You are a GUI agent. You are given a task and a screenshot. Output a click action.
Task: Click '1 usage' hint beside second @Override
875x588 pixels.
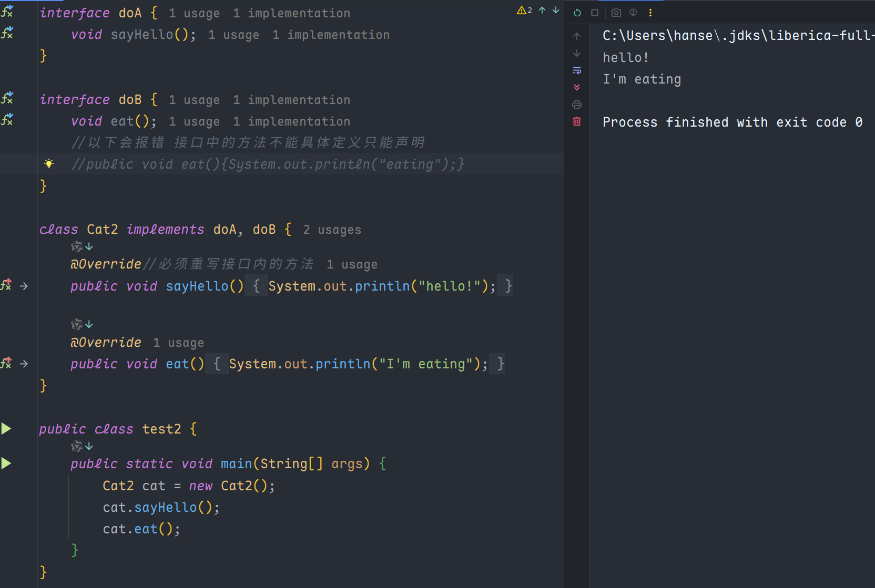click(178, 343)
